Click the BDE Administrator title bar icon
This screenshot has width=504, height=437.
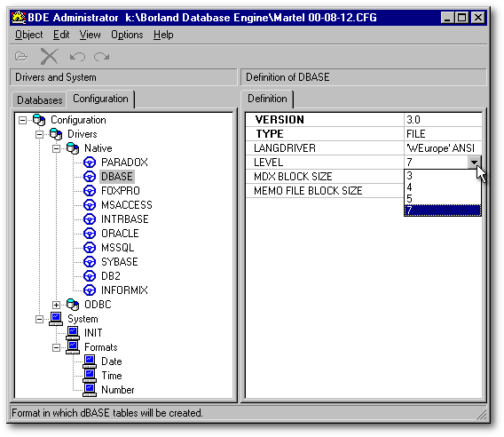pyautogui.click(x=19, y=18)
